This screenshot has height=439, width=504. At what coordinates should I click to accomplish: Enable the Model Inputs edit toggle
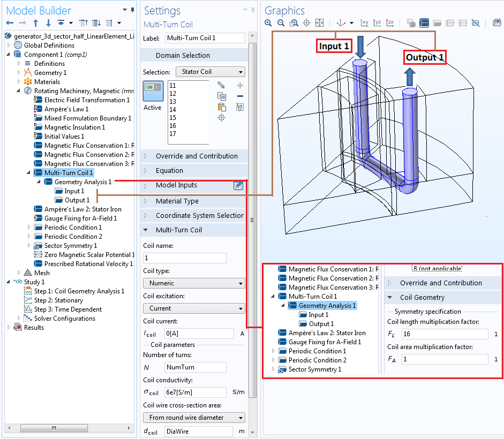[x=238, y=185]
